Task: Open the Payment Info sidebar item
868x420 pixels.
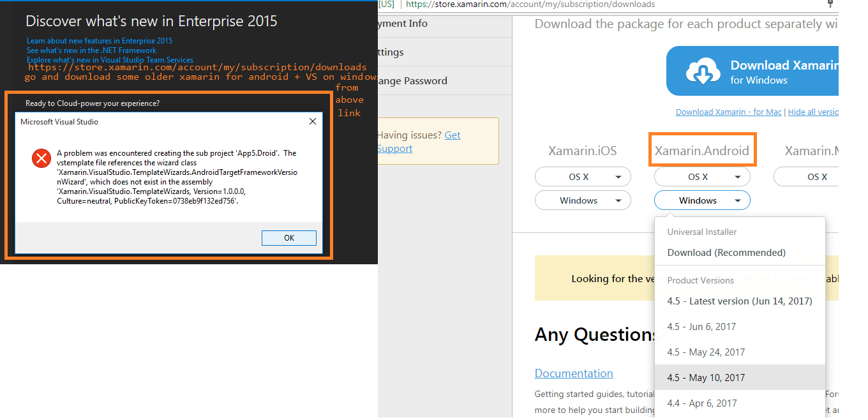Action: [x=444, y=24]
